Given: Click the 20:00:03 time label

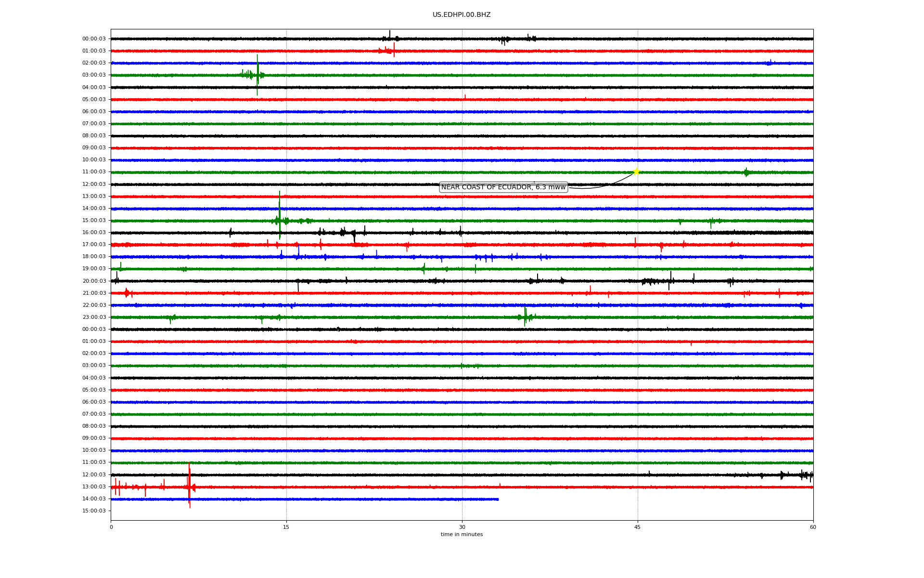Looking at the screenshot, I should pyautogui.click(x=94, y=281).
